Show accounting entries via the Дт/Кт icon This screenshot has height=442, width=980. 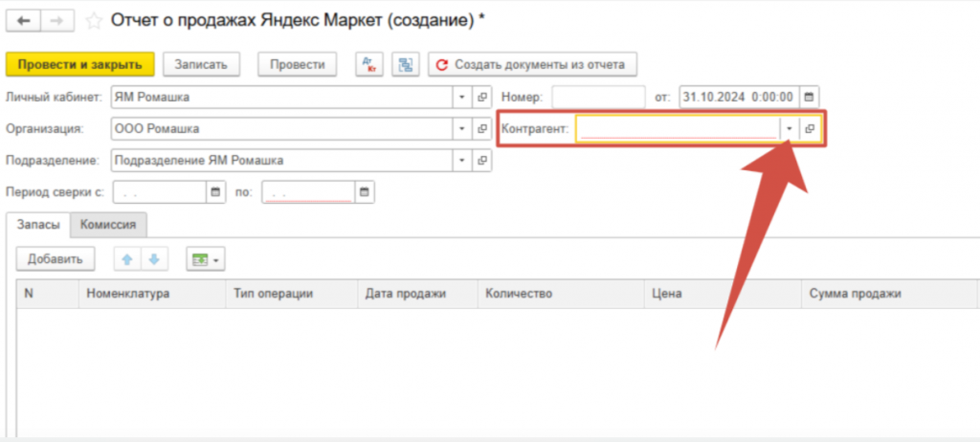(x=368, y=65)
